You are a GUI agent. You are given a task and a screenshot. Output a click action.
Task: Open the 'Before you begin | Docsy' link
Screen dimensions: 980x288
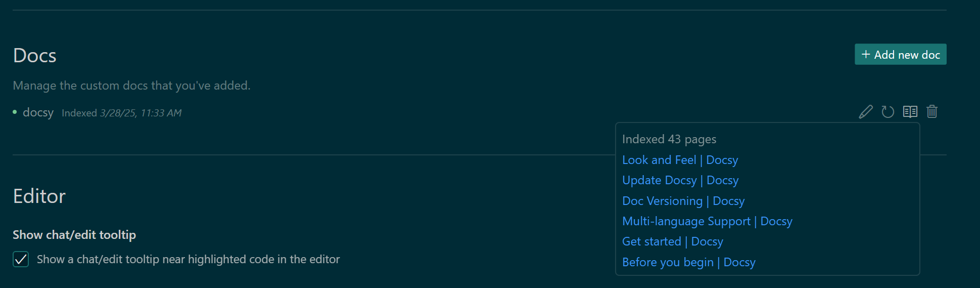click(x=689, y=262)
